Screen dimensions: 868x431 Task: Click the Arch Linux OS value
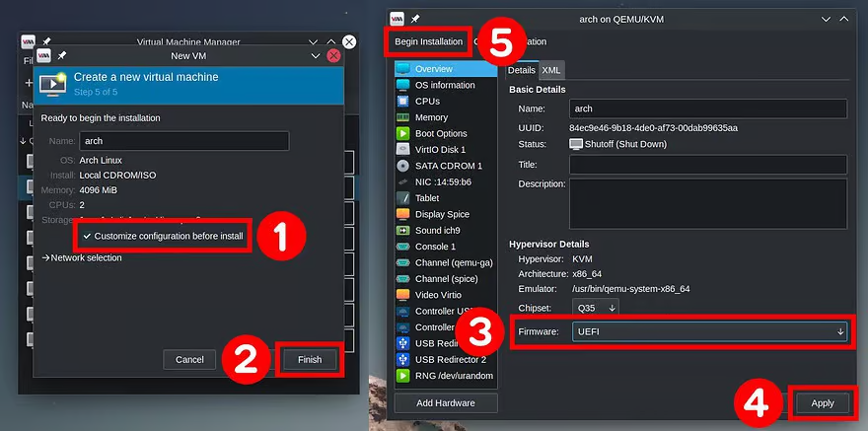(x=101, y=160)
